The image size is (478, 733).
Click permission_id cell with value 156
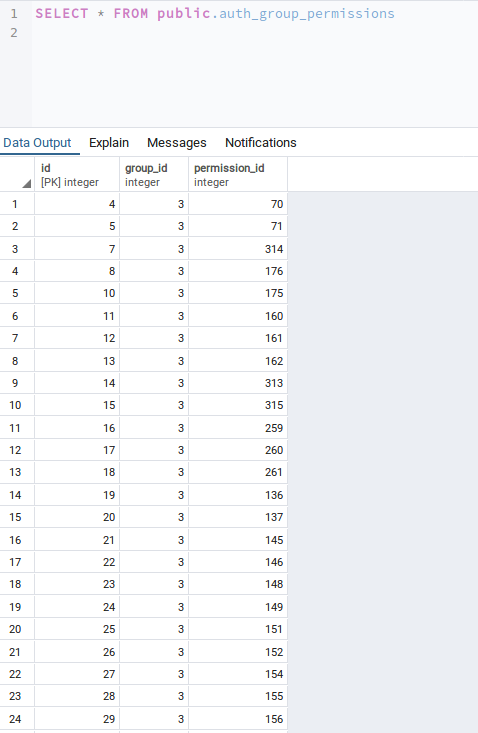[238, 719]
